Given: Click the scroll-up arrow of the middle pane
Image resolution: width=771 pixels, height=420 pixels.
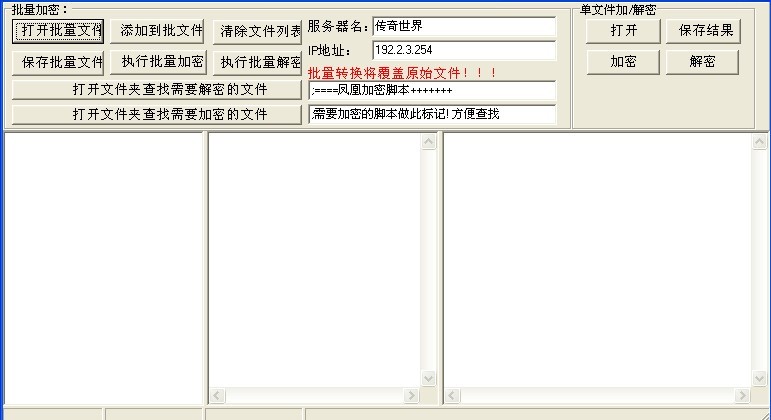Looking at the screenshot, I should [x=429, y=143].
